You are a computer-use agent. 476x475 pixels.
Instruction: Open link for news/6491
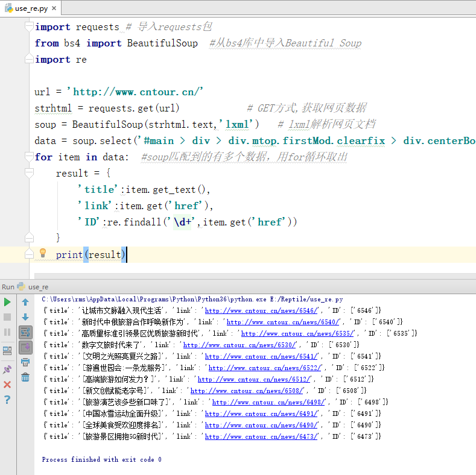[261, 414]
